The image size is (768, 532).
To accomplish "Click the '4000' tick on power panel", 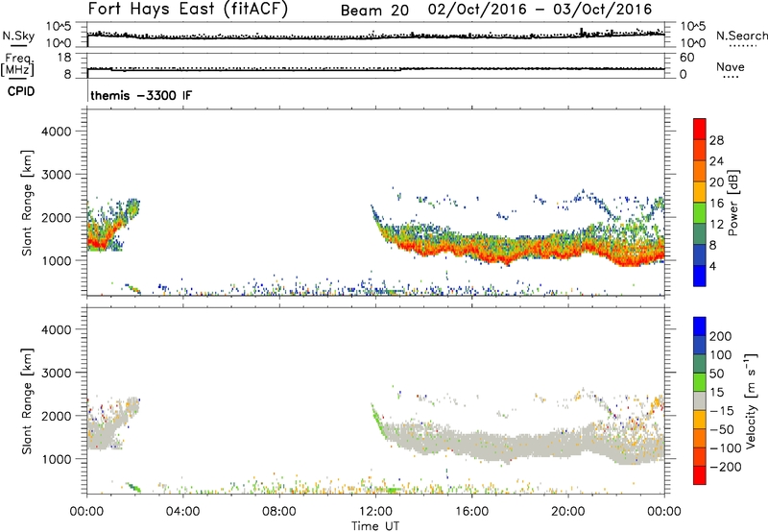I will tap(56, 132).
